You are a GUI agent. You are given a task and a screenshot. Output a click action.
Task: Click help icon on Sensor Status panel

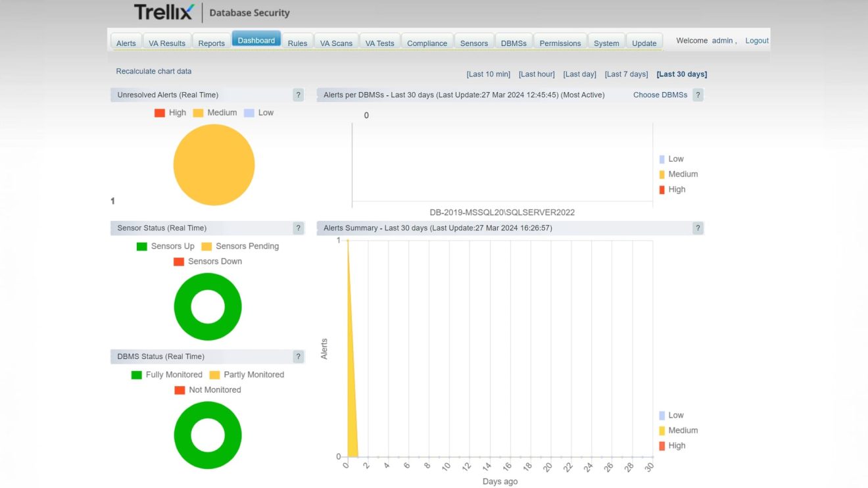click(x=298, y=228)
